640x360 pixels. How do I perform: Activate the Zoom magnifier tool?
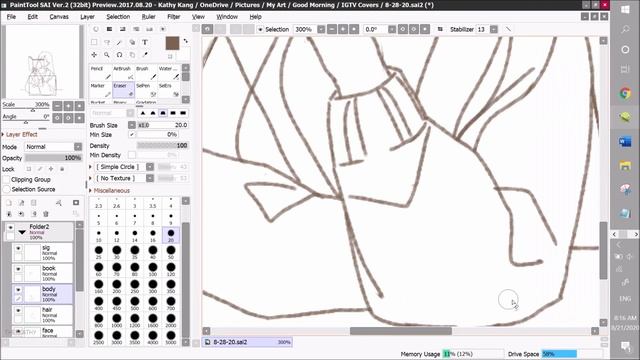coord(107,55)
